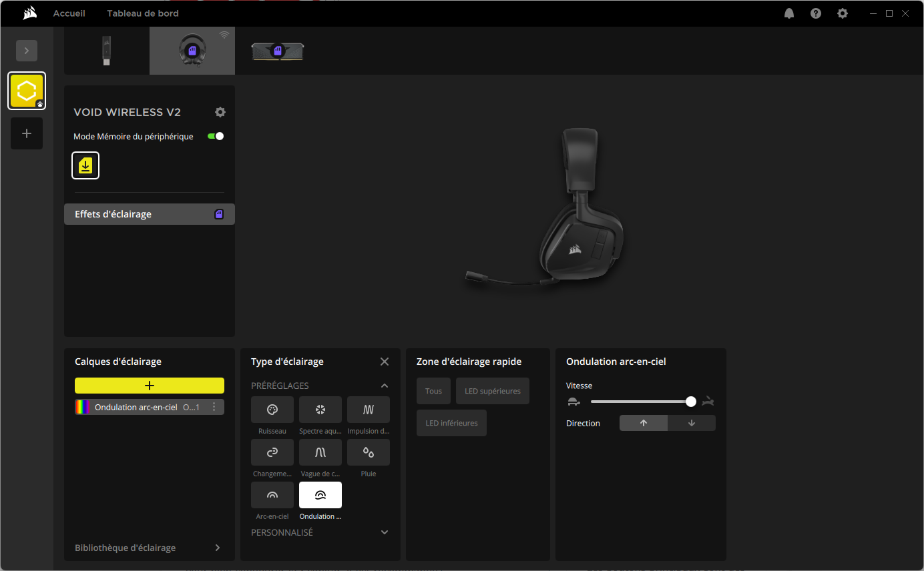Click the PERSONNALISÉ heading text

tap(282, 532)
